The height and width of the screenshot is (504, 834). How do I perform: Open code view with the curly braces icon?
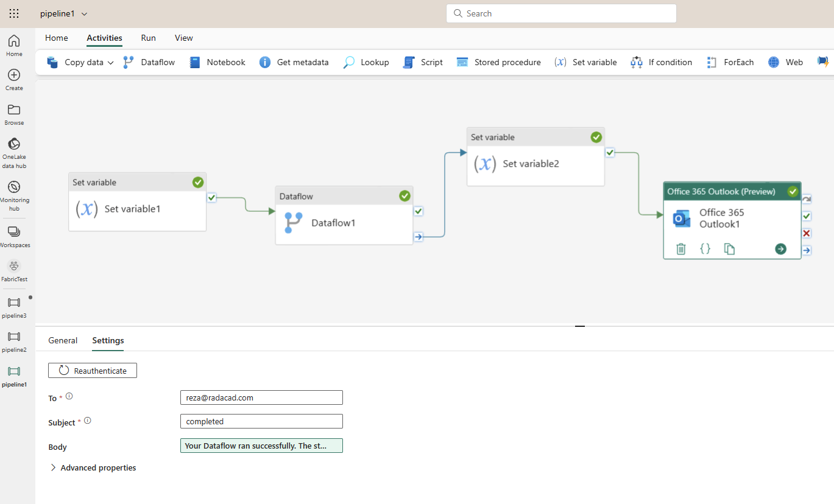tap(705, 248)
